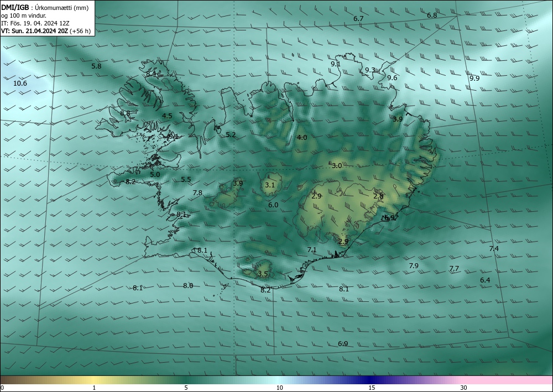Click the valid time 'VT: Sun. 21.04.2024 20Z'
This screenshot has height=392, width=553.
(x=34, y=31)
